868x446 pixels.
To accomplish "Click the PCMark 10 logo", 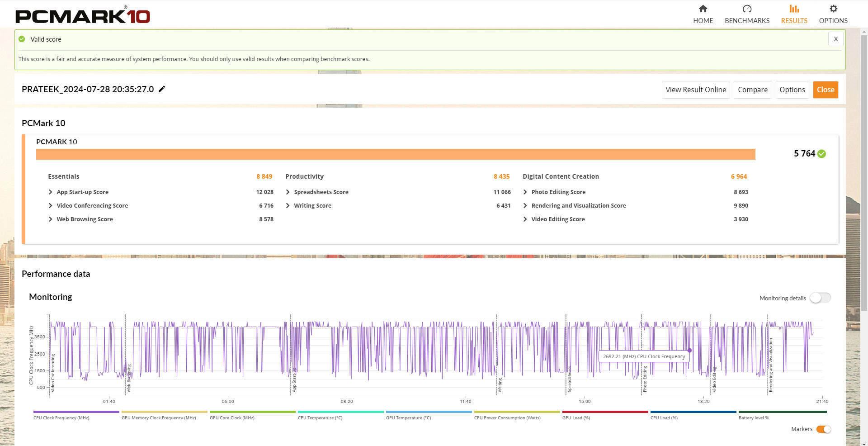I will click(83, 16).
